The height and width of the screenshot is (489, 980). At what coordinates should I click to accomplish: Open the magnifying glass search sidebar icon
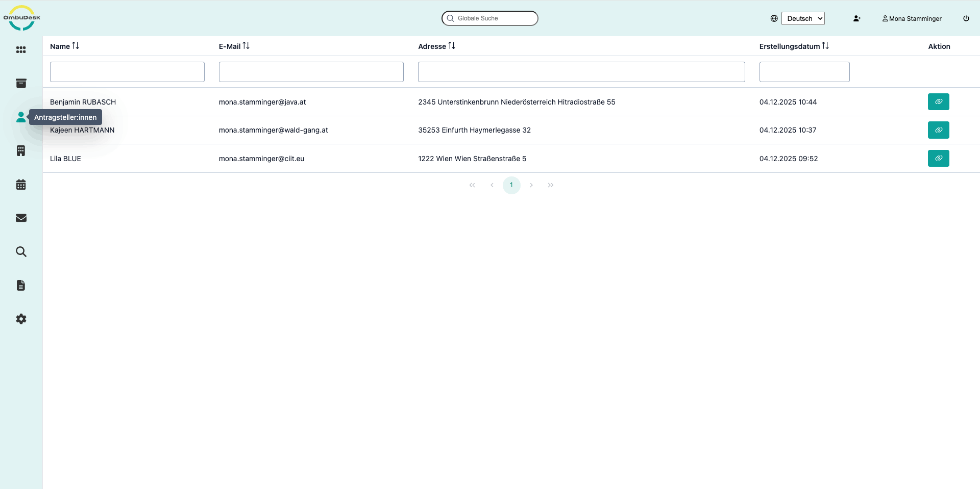pyautogui.click(x=21, y=252)
